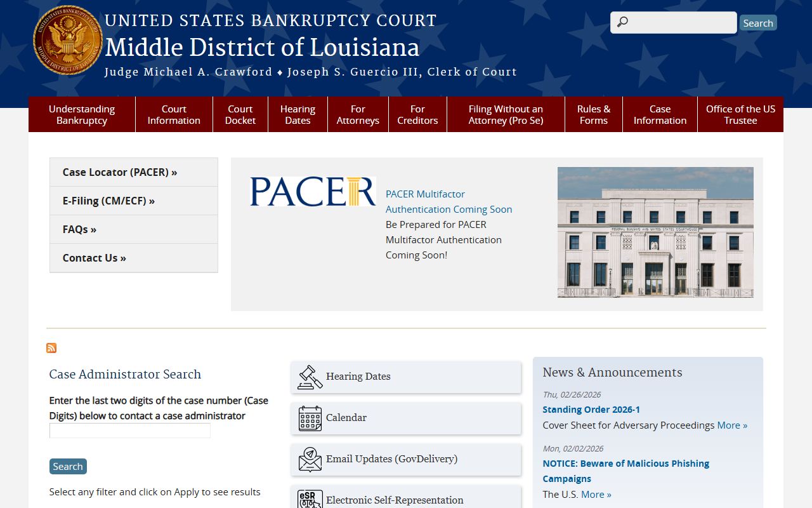Image resolution: width=812 pixels, height=508 pixels.
Task: Open the Court Information menu
Action: 174,114
